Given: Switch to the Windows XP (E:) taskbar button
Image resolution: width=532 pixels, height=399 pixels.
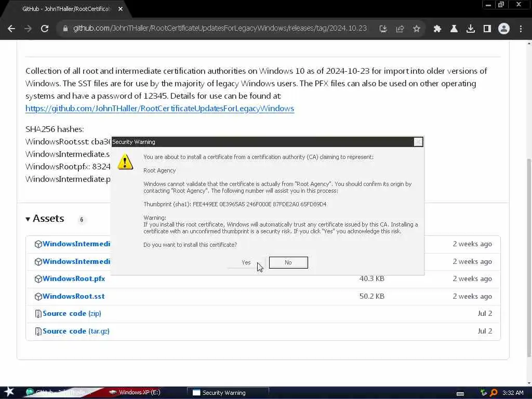Looking at the screenshot, I should pyautogui.click(x=139, y=393).
